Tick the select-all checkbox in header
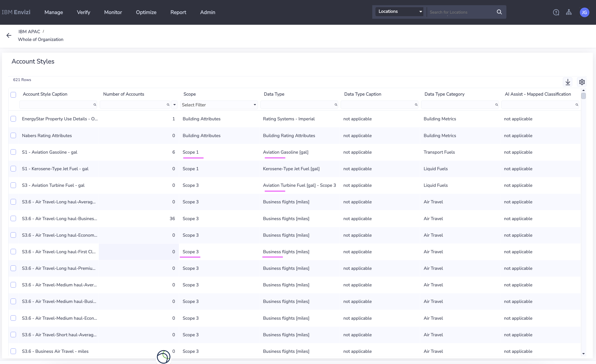The width and height of the screenshot is (596, 364). 13,95
